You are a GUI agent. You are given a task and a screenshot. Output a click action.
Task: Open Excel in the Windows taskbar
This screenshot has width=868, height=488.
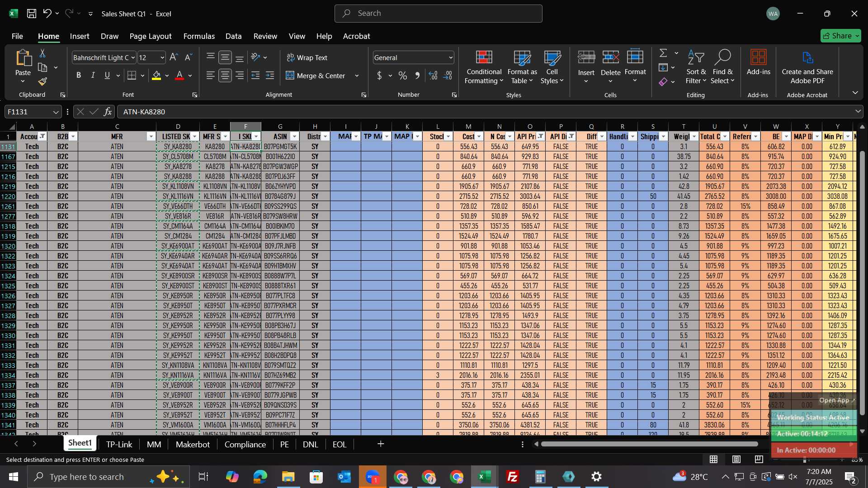485,477
